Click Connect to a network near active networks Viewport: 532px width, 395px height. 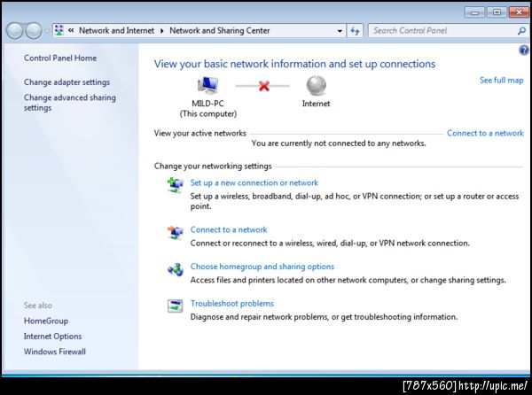pos(485,133)
